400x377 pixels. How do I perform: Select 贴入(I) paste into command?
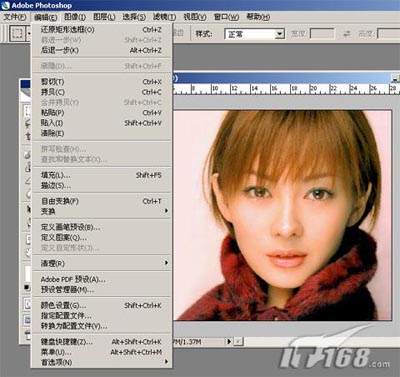point(101,123)
